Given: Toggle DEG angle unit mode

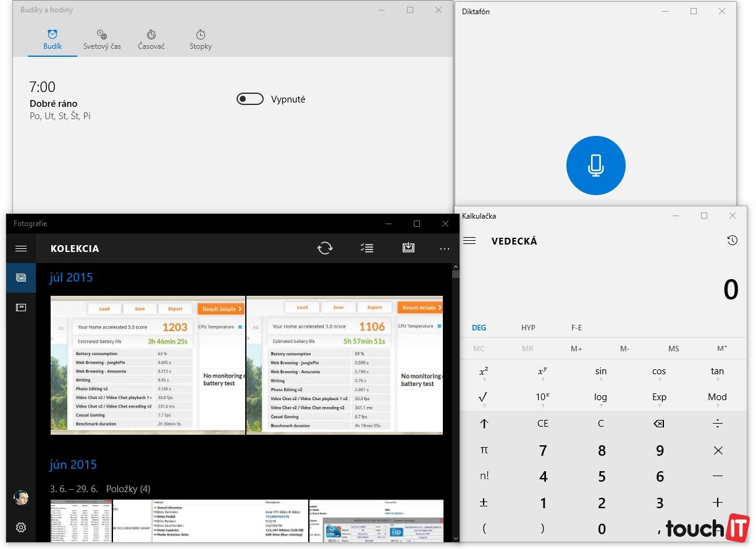Looking at the screenshot, I should tap(479, 328).
